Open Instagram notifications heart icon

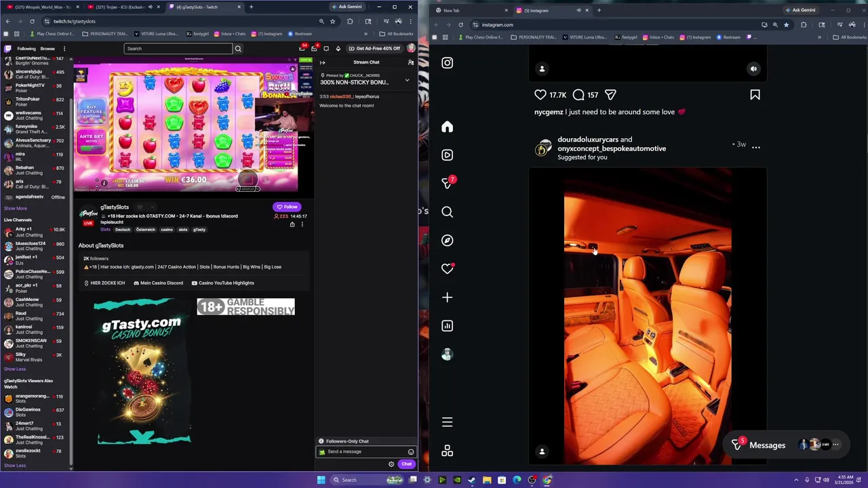447,269
